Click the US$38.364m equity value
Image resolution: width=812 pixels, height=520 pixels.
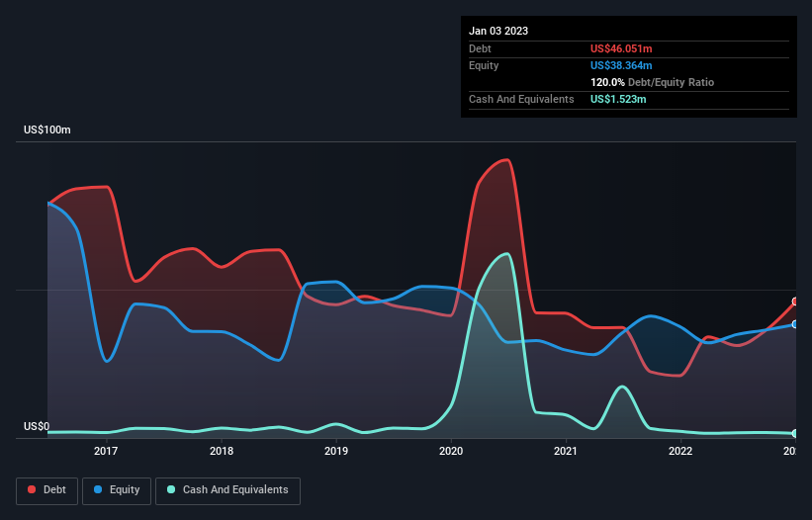[621, 65]
